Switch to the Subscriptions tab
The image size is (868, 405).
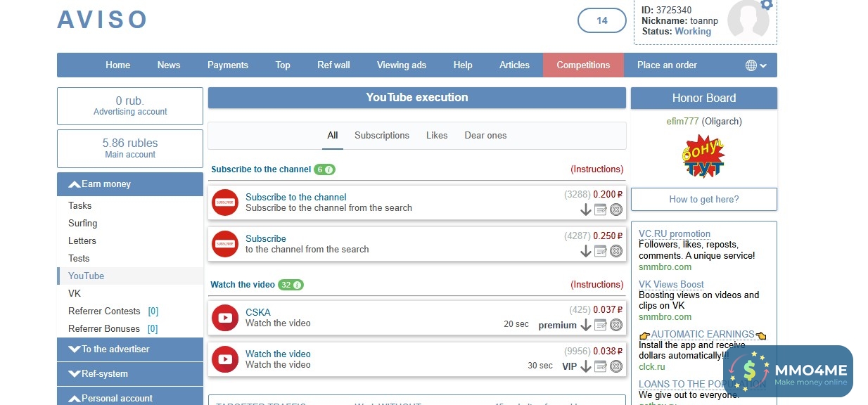point(382,135)
